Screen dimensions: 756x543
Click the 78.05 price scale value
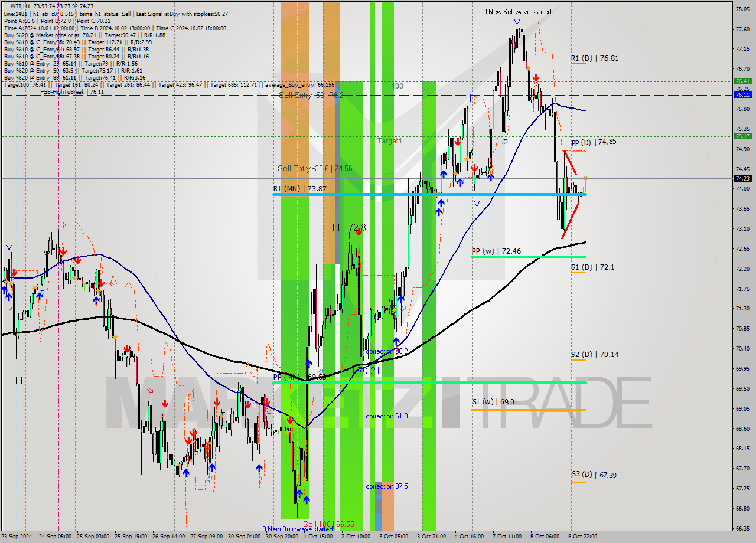(x=742, y=9)
